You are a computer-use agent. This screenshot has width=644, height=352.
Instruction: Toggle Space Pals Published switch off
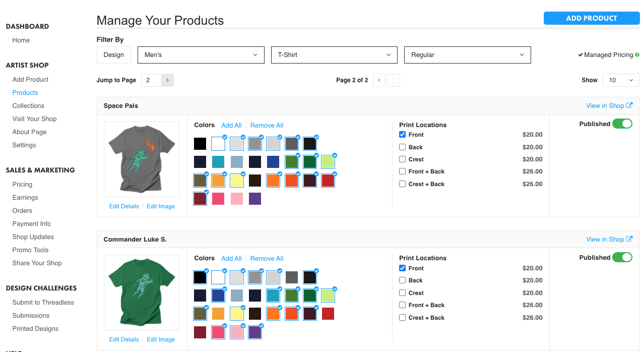pyautogui.click(x=622, y=124)
